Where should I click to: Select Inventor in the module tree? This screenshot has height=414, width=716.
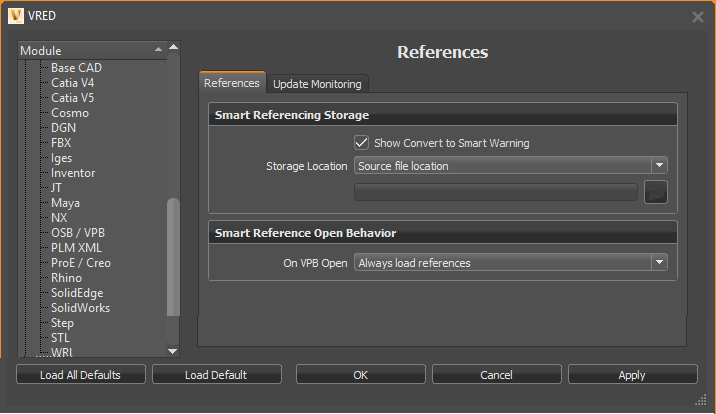[x=73, y=173]
